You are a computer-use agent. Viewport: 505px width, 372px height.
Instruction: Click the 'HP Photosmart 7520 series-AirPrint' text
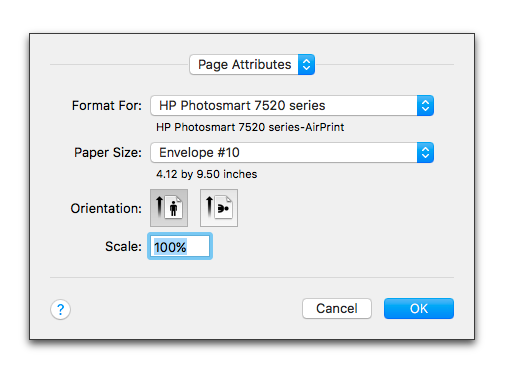[250, 127]
